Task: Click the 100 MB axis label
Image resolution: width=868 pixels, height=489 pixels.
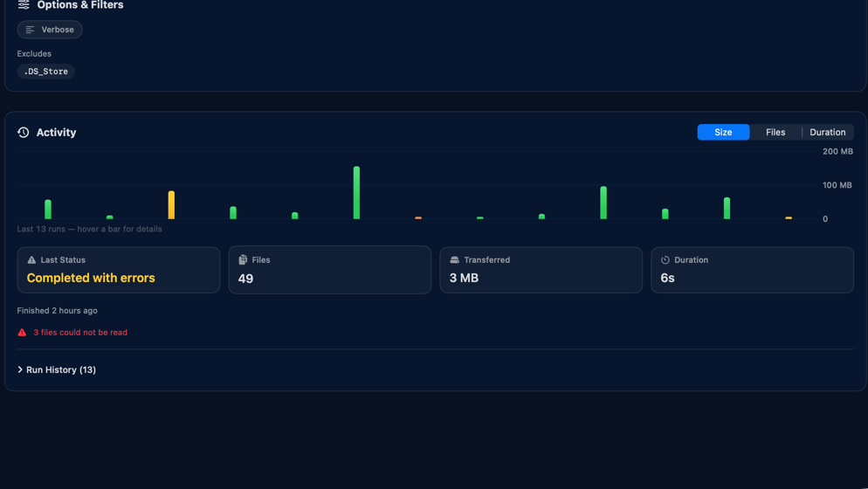Action: click(837, 185)
